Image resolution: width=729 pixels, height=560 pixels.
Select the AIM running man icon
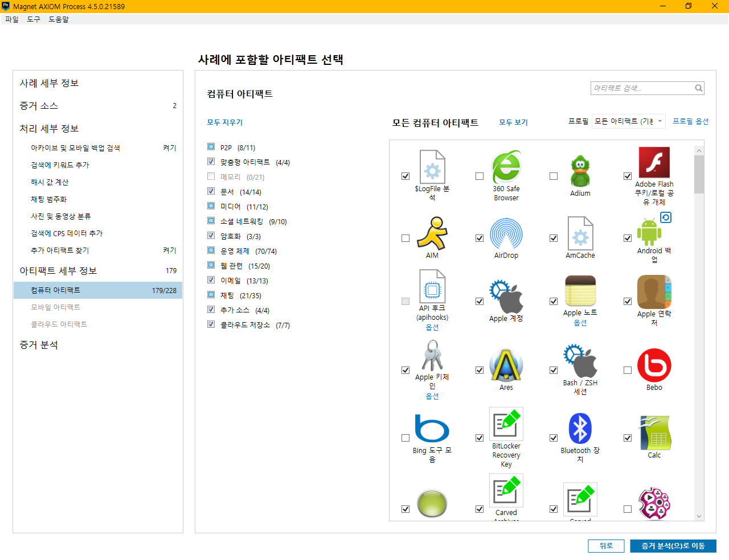pos(432,233)
